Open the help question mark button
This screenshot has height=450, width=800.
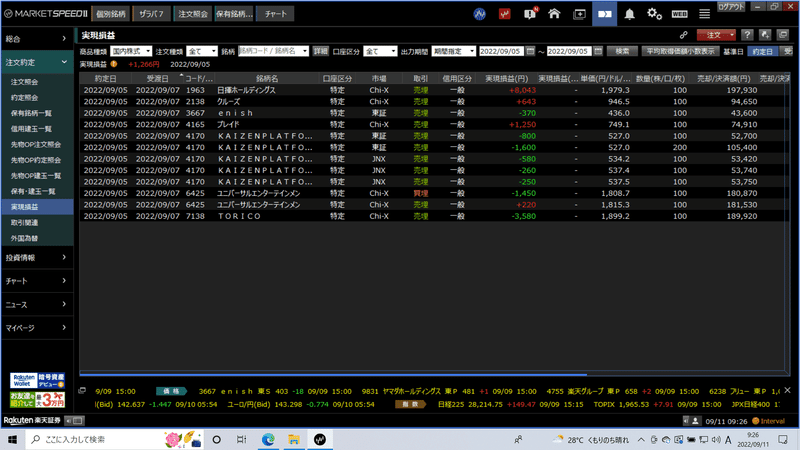[747, 35]
